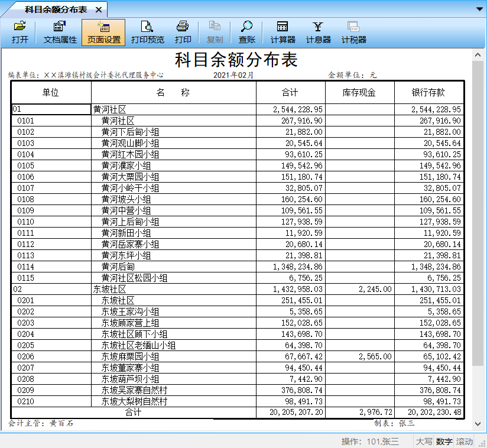
Task: Open the 计算器 calculator
Action: (x=283, y=33)
